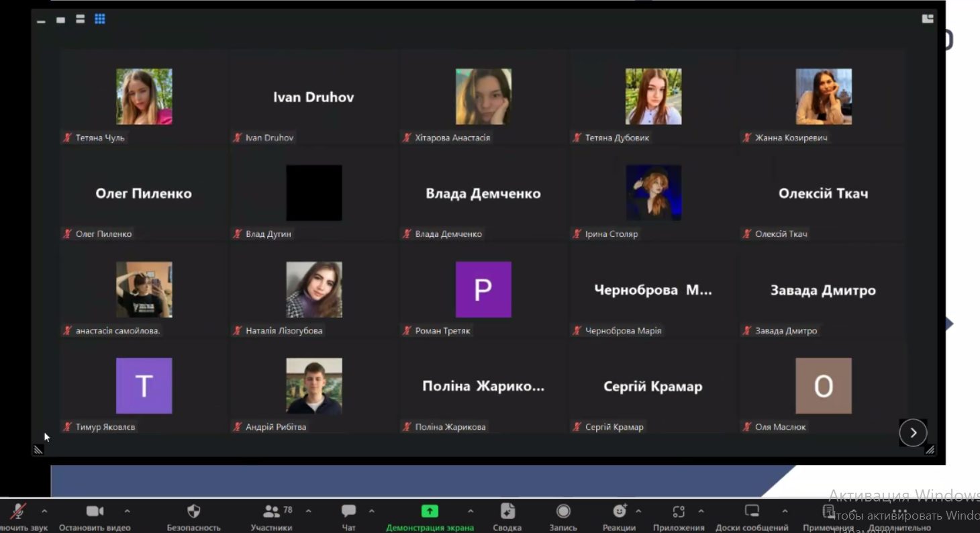Expand the audio options arrow beside the microphone

(x=44, y=512)
